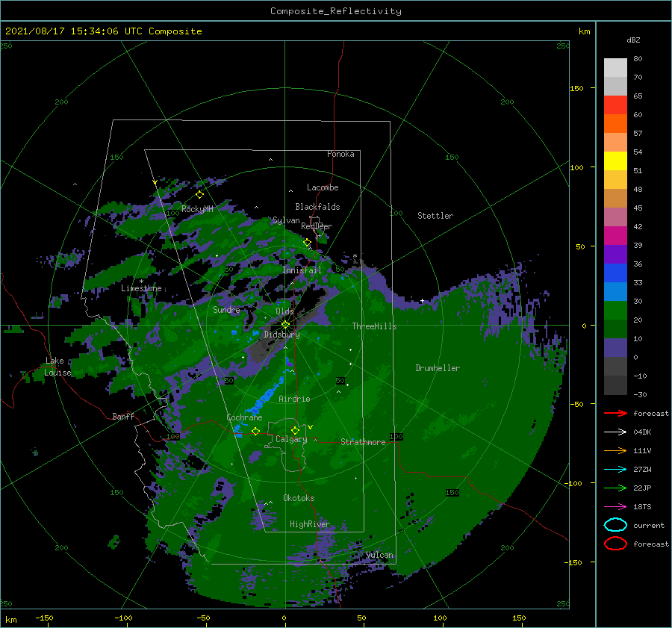Click the bright blue swatch between 36 and 33
This screenshot has width=672, height=628.
tap(615, 273)
